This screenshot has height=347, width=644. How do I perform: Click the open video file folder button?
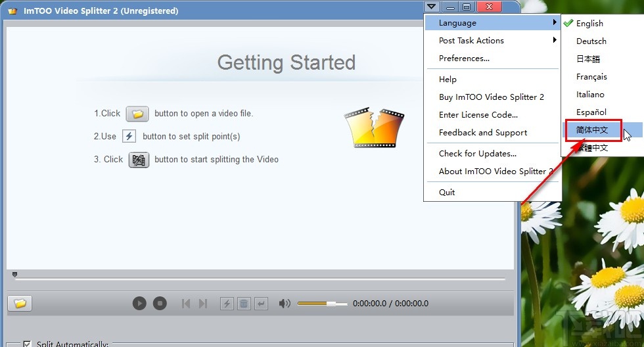point(20,304)
